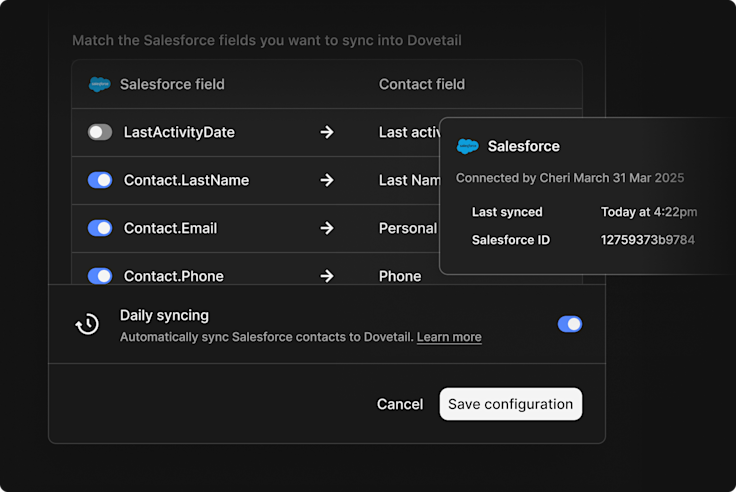Open the Learn more link
This screenshot has height=492, width=736.
coord(449,337)
